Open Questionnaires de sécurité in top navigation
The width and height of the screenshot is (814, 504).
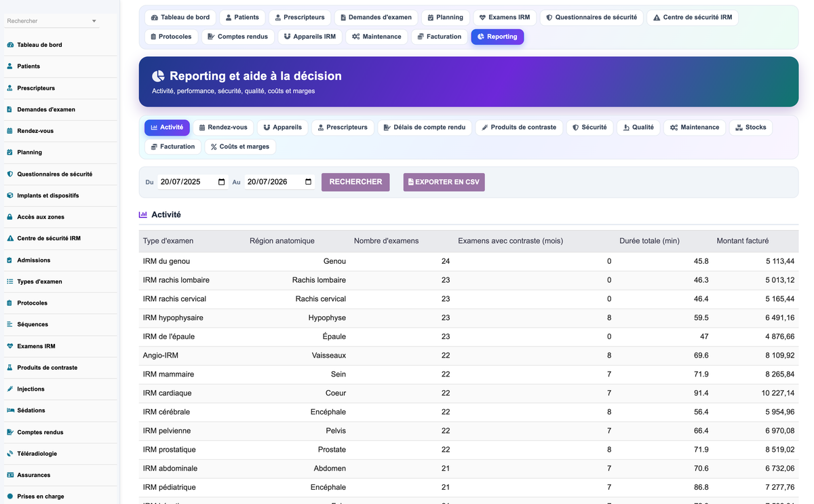592,17
